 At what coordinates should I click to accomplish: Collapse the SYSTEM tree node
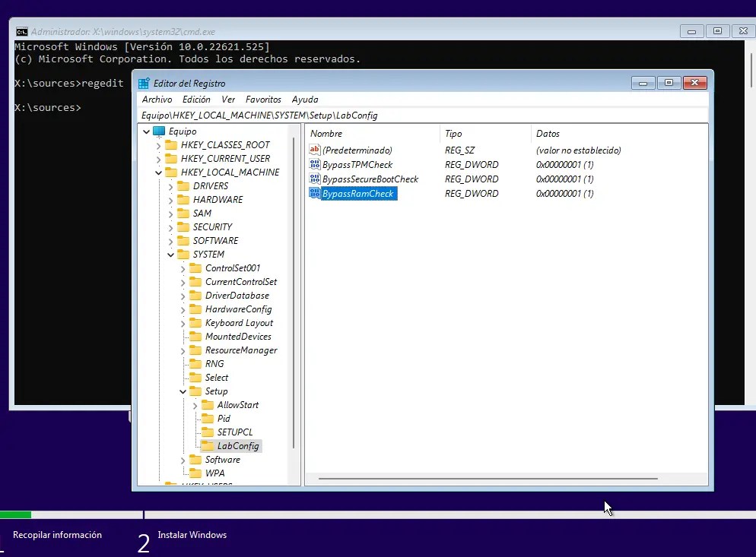click(172, 254)
